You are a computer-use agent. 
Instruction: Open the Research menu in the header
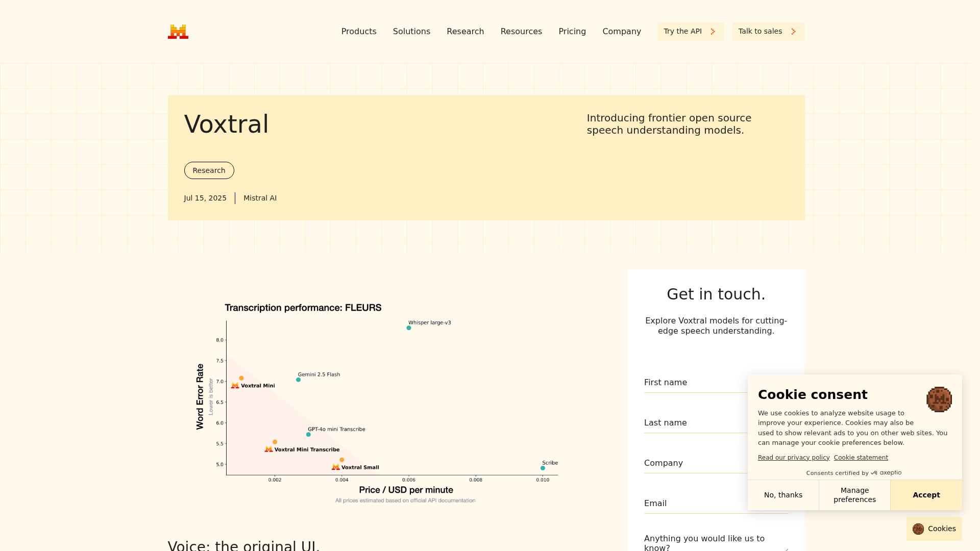click(x=465, y=32)
